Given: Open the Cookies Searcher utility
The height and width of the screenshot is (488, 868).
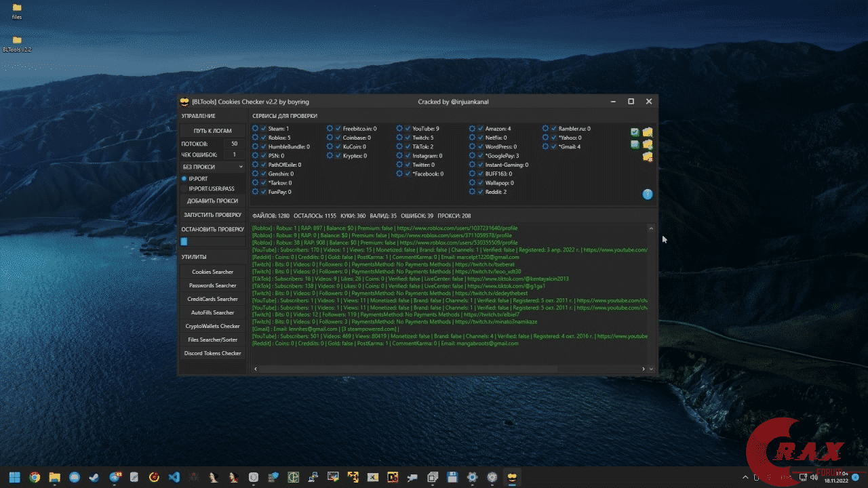Looking at the screenshot, I should 212,272.
